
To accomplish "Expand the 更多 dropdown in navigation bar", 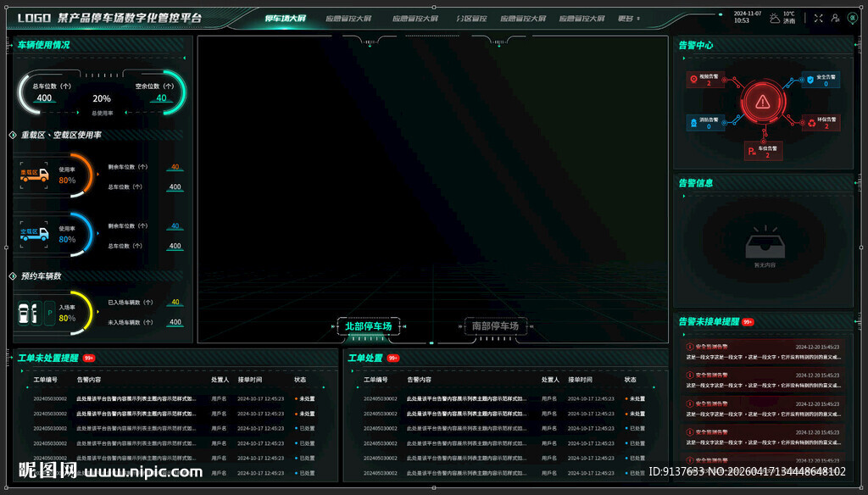I will click(x=628, y=18).
